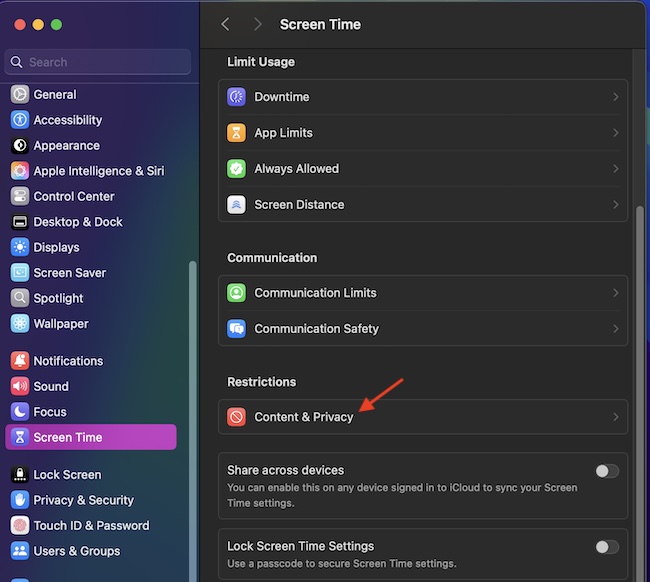The image size is (650, 582).
Task: Open Communication Safety settings row
Action: (x=422, y=329)
